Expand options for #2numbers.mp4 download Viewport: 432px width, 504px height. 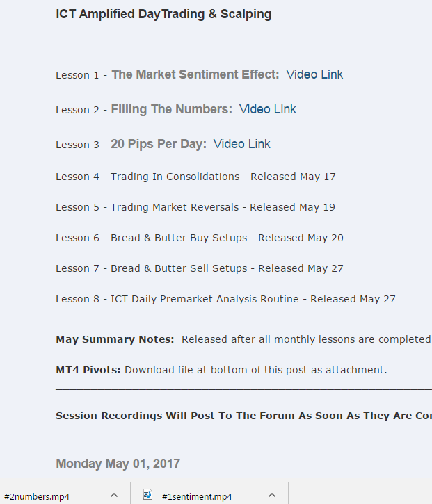114,496
